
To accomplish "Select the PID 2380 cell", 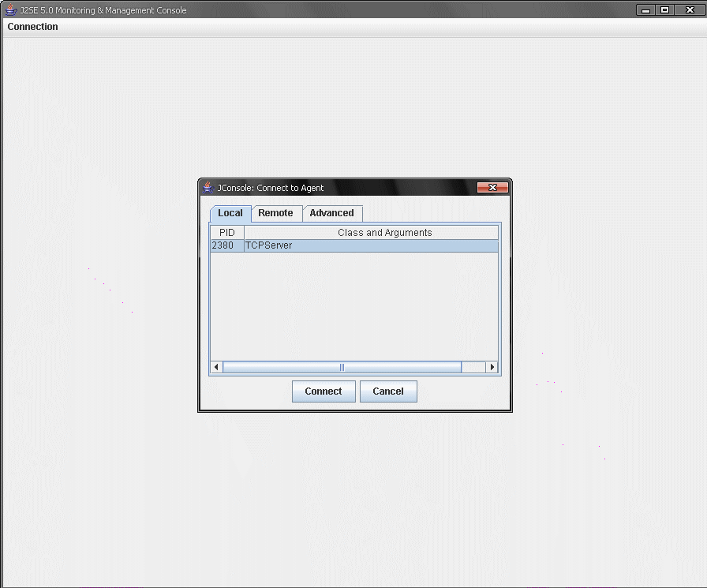I will 227,245.
